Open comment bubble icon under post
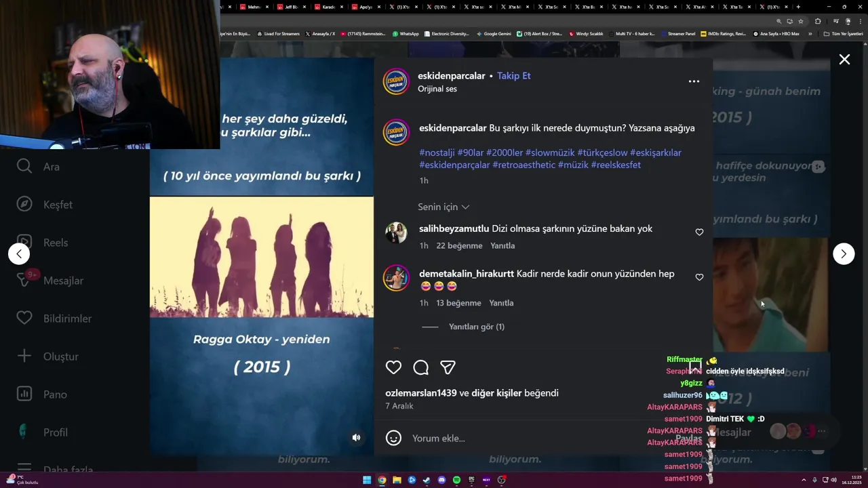 point(420,367)
